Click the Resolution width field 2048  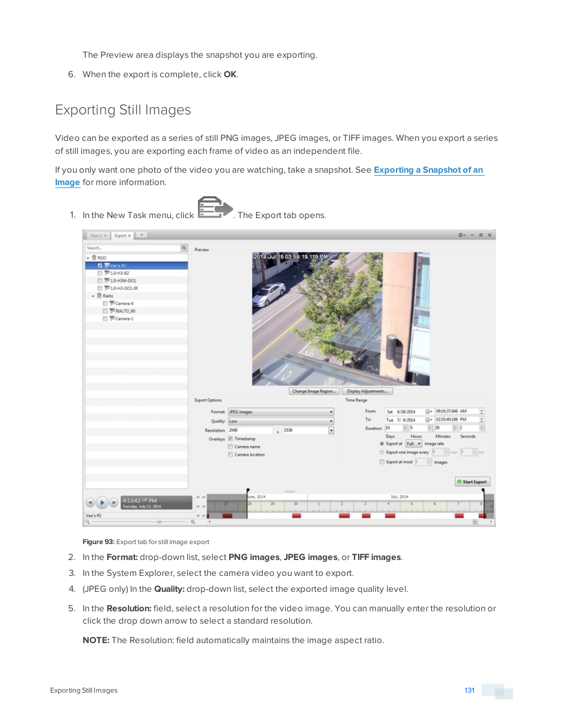[250, 430]
